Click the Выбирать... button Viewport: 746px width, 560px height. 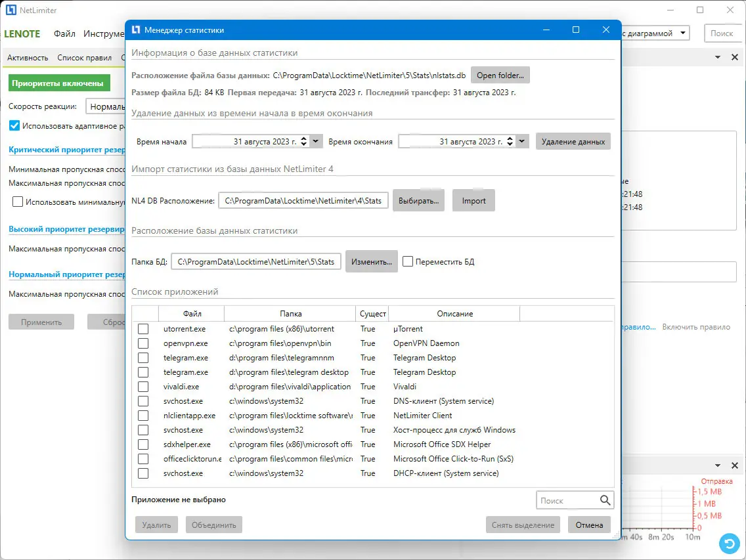[419, 201]
